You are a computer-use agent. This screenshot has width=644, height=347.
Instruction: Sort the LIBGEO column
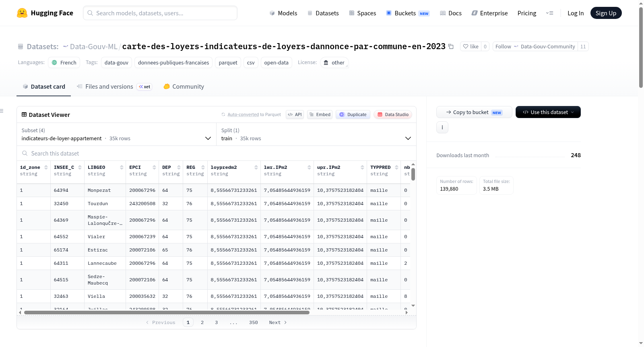click(x=122, y=168)
